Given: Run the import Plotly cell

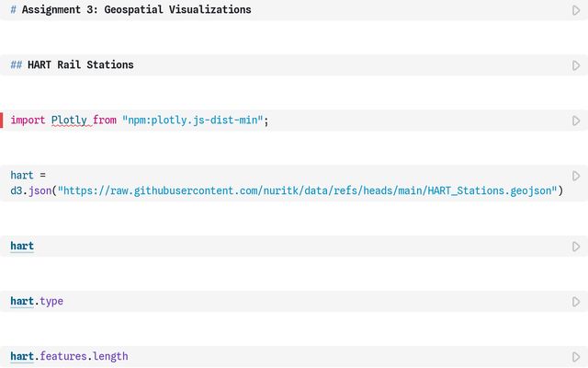Looking at the screenshot, I should point(576,121).
